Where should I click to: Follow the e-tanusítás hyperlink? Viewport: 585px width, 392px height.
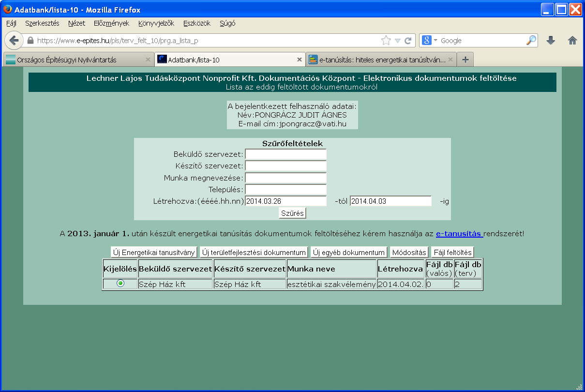click(x=460, y=234)
